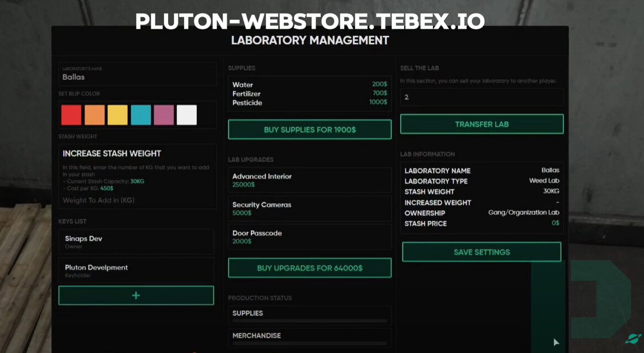Click the sell lab player ID field
The image size is (644, 353).
click(482, 97)
